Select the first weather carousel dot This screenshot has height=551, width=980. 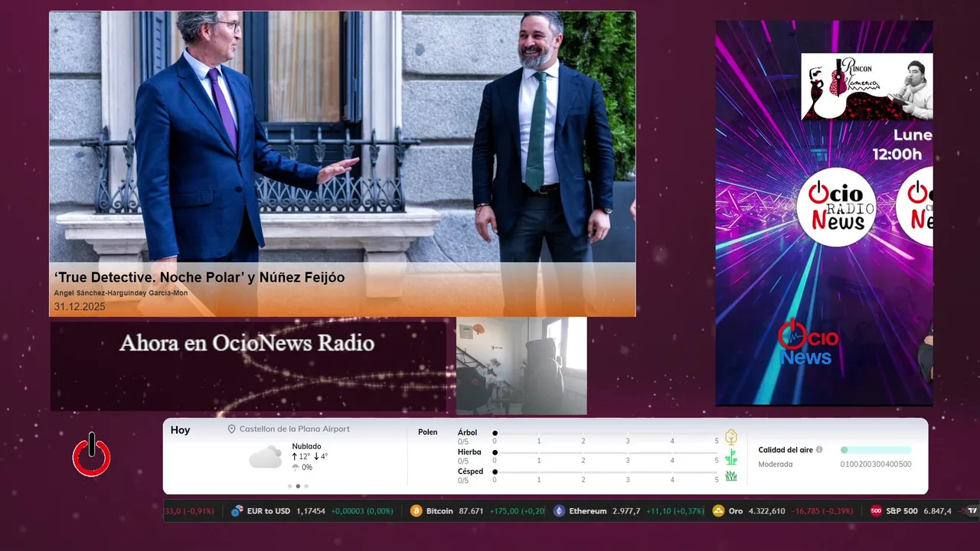(289, 486)
